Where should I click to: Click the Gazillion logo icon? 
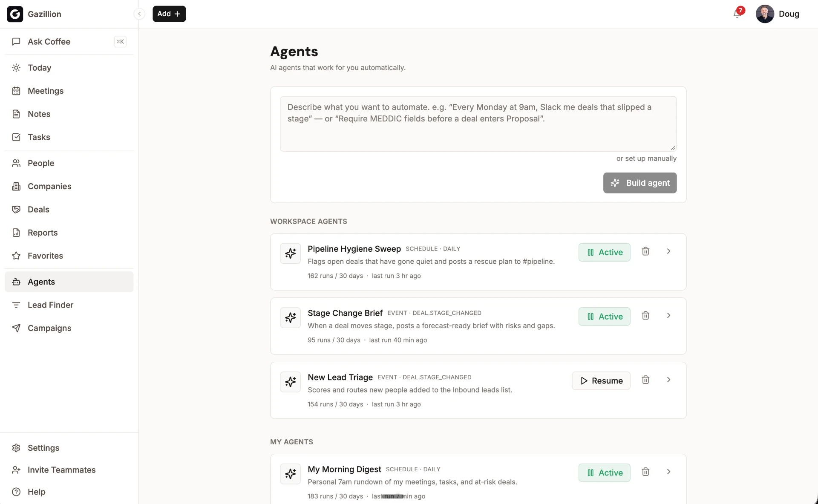[x=15, y=14]
